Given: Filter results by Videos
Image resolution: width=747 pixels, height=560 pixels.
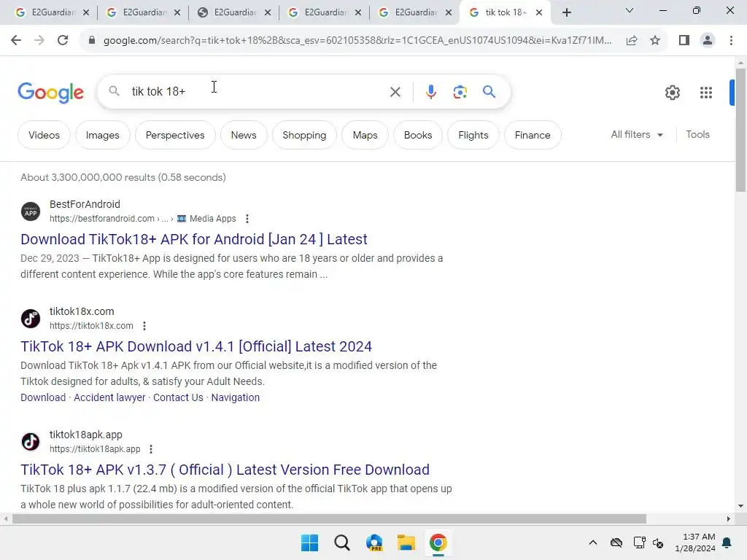Looking at the screenshot, I should [44, 135].
